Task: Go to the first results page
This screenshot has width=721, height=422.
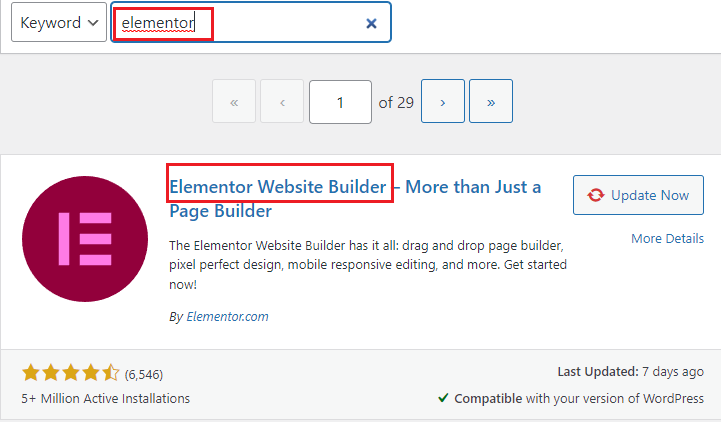Action: tap(234, 102)
